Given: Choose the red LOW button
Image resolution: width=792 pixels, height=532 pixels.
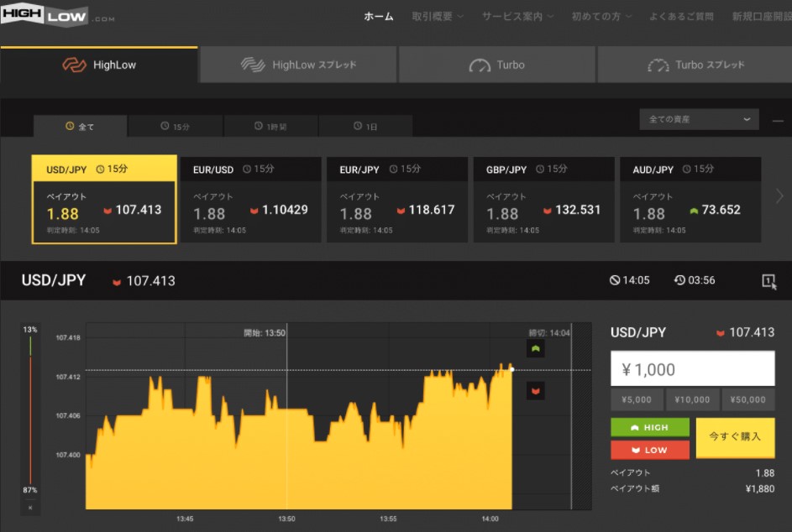Looking at the screenshot, I should (650, 450).
